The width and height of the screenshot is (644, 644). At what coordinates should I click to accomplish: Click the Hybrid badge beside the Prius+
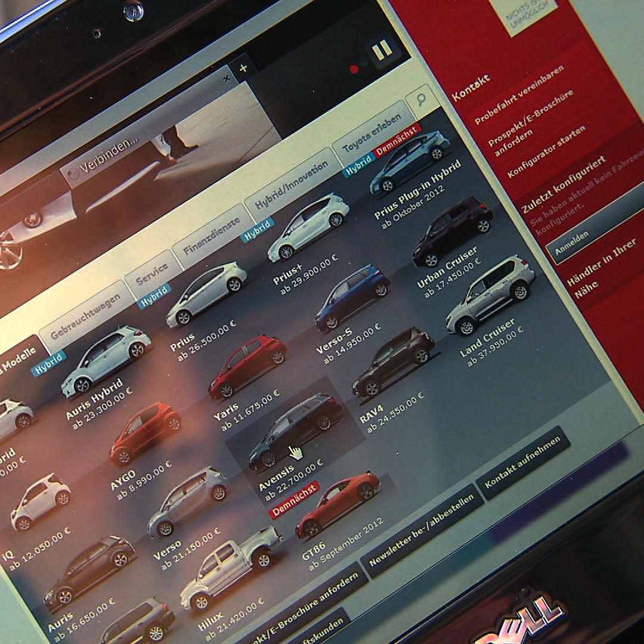(258, 230)
